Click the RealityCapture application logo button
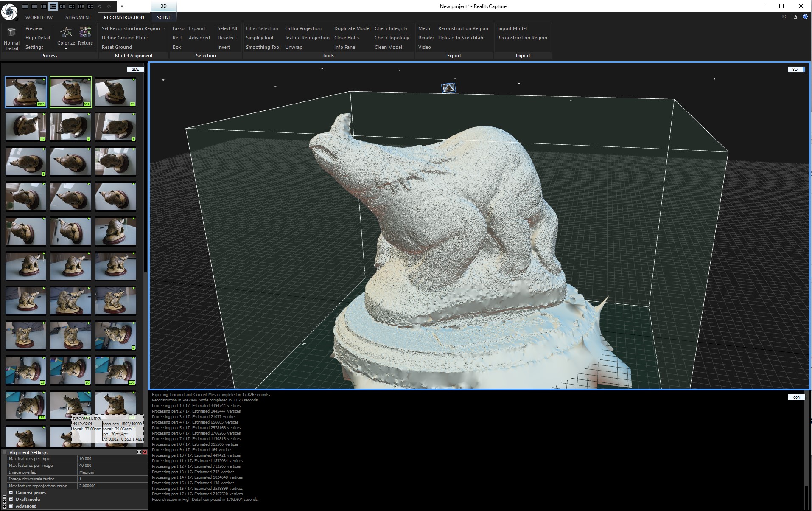This screenshot has width=812, height=511. (9, 11)
